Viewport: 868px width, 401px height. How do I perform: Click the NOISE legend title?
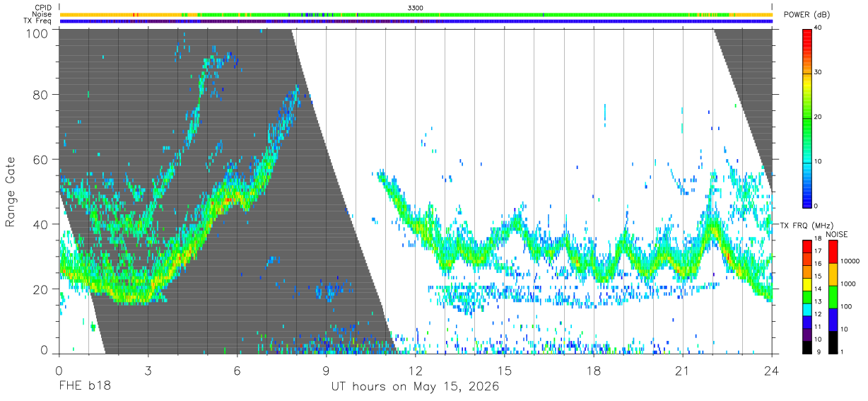pos(837,234)
